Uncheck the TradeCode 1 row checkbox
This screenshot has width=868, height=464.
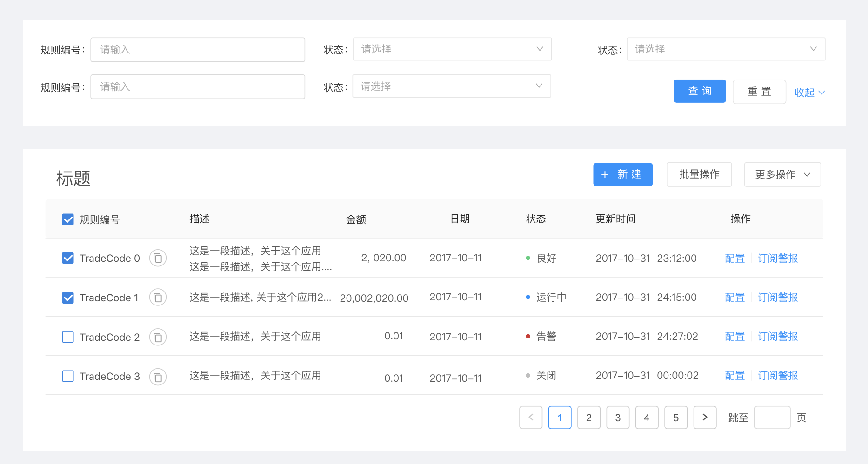coord(68,298)
